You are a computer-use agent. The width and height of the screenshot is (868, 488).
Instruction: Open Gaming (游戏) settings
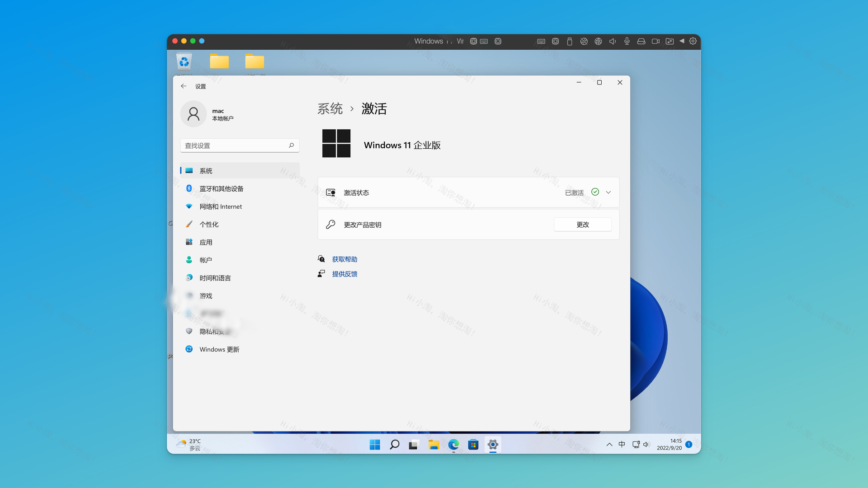point(240,296)
